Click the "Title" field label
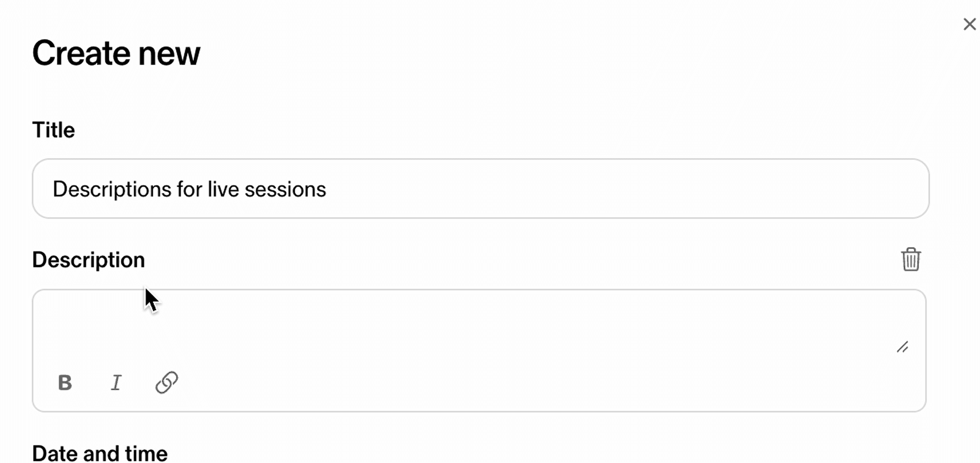 coord(54,130)
